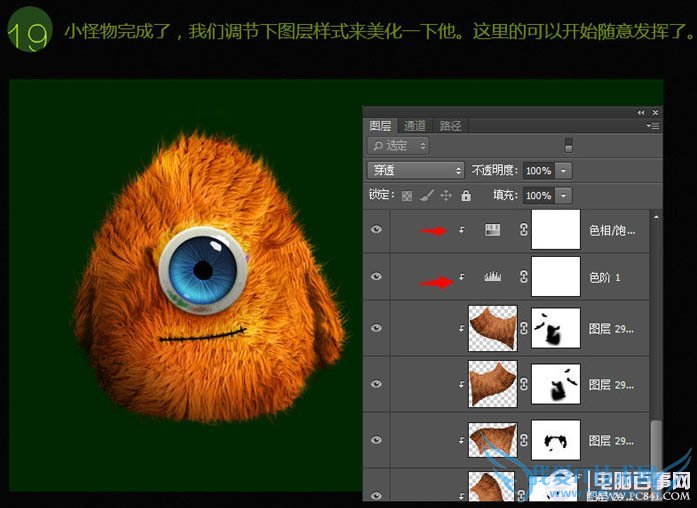Click the lock all padlock icon
Screen dimensions: 697x508
(x=465, y=195)
